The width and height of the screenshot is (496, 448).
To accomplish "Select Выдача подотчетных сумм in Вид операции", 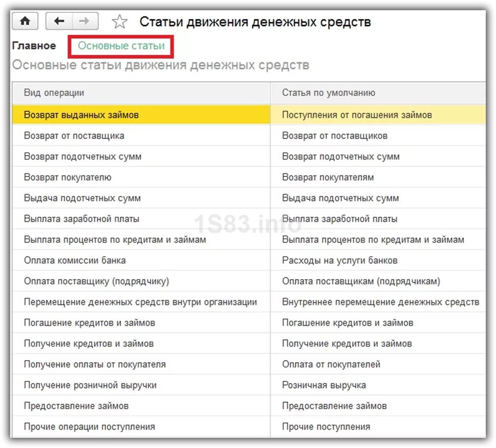I will pyautogui.click(x=141, y=198).
